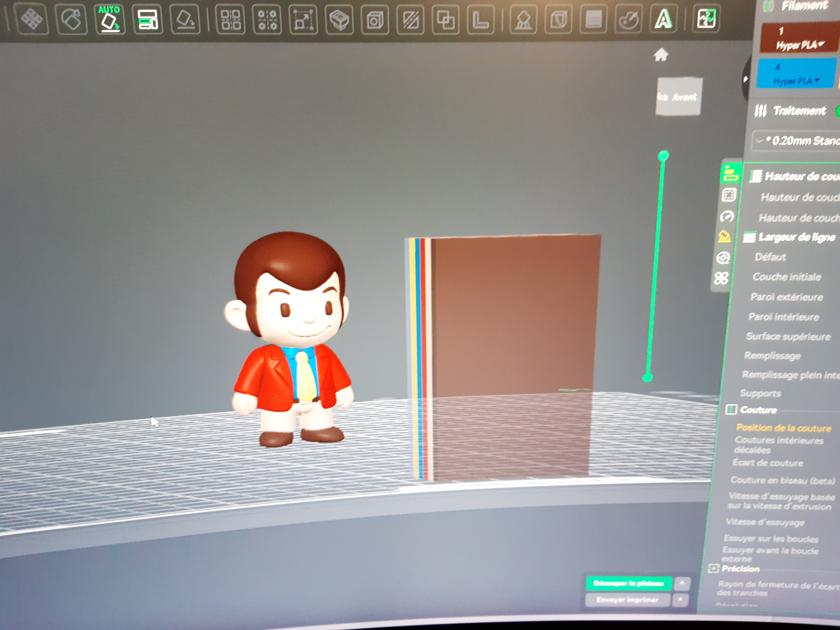
Task: Select Couture en biseau (beta) setting
Action: (x=783, y=480)
